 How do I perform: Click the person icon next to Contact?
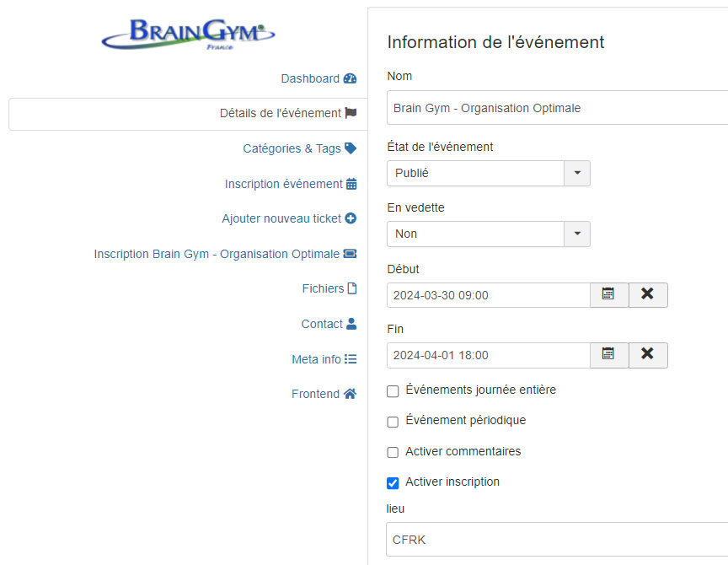[x=351, y=323]
